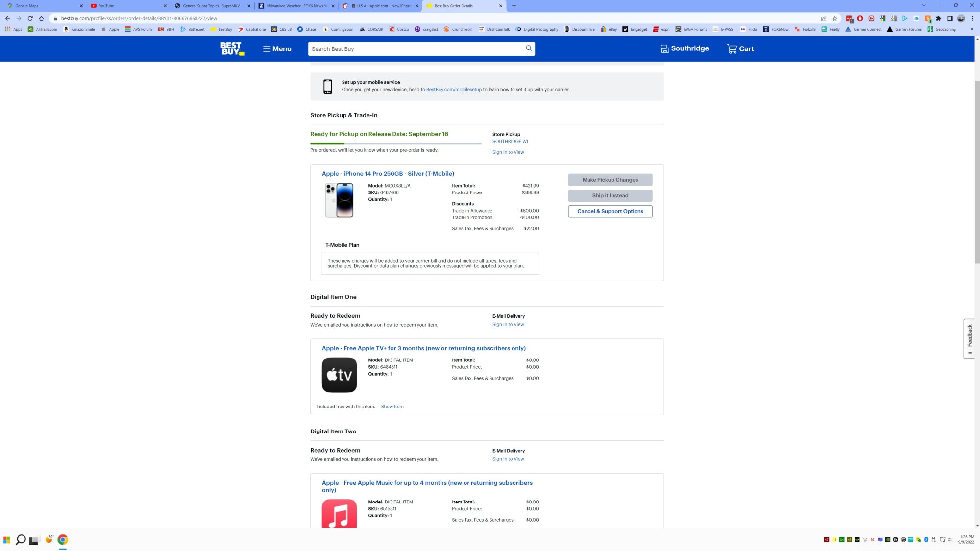Open the Chrome Extensions puzzle icon
The width and height of the screenshot is (980, 551).
[x=938, y=18]
